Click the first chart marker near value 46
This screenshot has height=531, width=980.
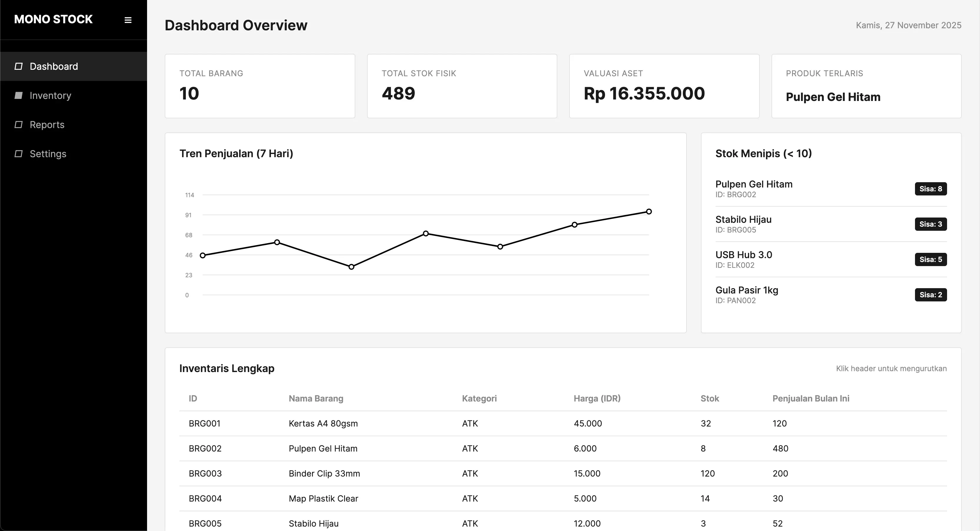tap(203, 255)
